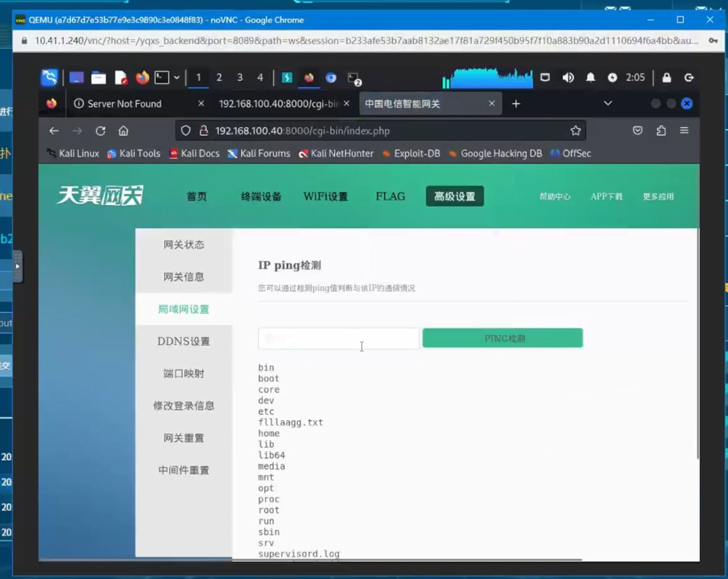Open the 高级设置 navigation item
Screen dimensions: 728x579
point(455,196)
